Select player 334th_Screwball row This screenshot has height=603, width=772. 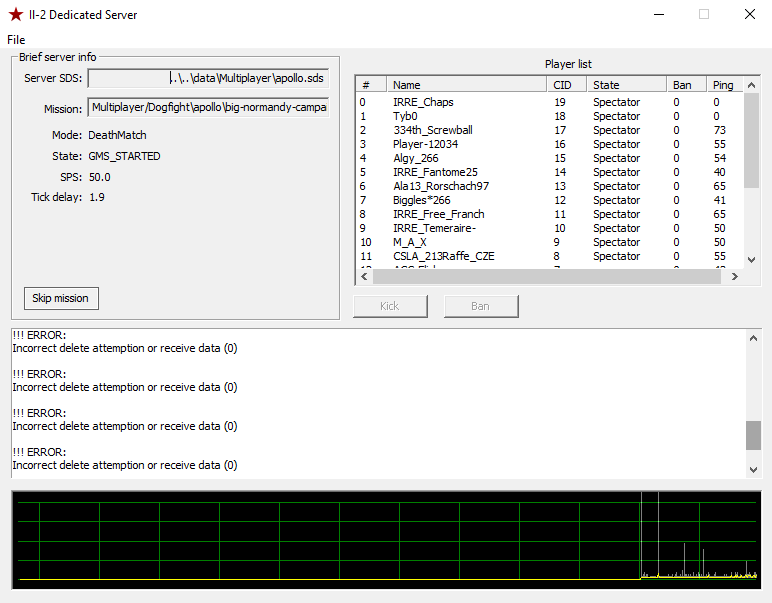click(x=432, y=130)
